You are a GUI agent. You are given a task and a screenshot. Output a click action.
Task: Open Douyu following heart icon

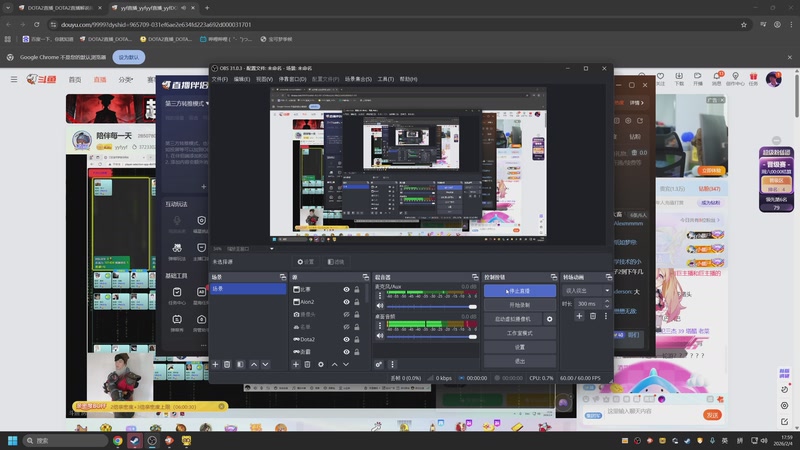pyautogui.click(x=661, y=78)
